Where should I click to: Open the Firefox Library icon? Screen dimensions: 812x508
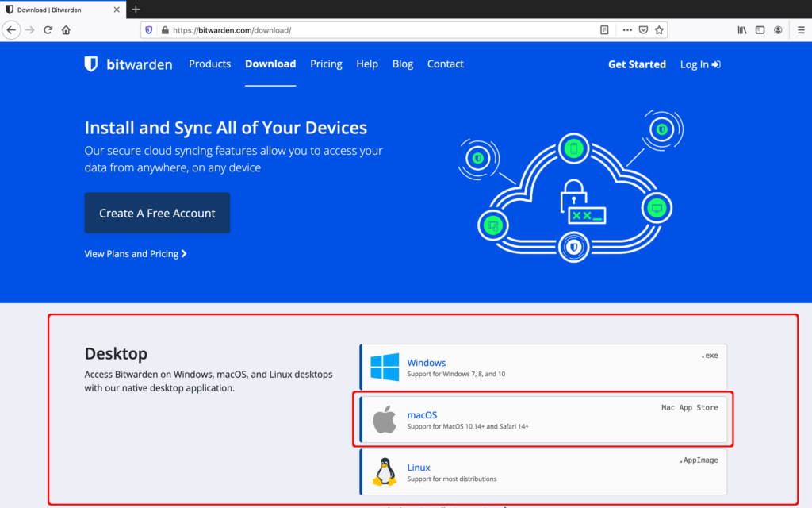click(x=742, y=30)
